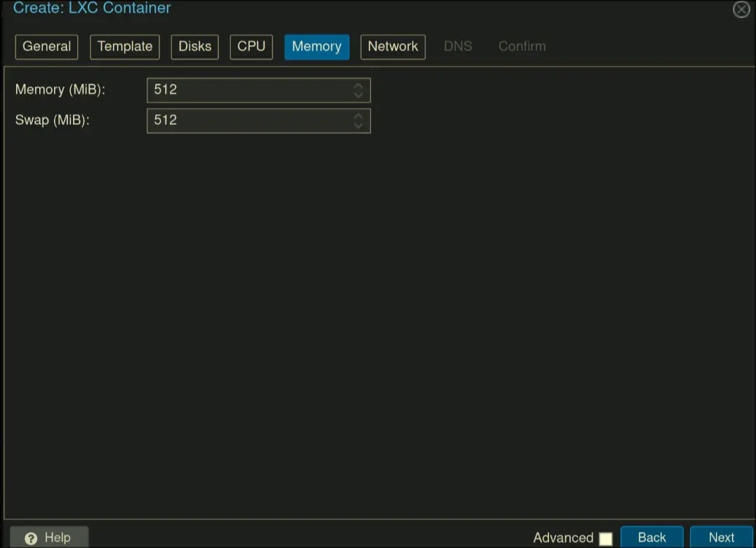Enable the Advanced checkbox

pyautogui.click(x=605, y=538)
